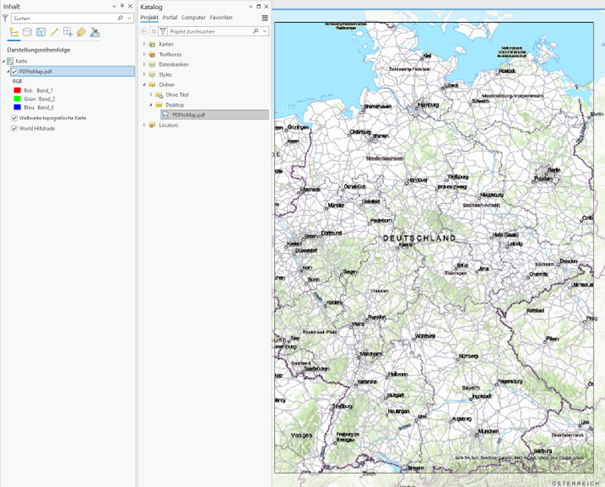Image resolution: width=605 pixels, height=487 pixels.
Task: Expand the Toolboxes node
Action: (144, 54)
